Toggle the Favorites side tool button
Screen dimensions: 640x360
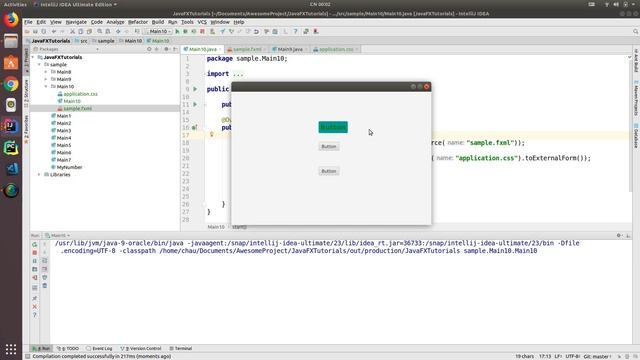point(27,129)
